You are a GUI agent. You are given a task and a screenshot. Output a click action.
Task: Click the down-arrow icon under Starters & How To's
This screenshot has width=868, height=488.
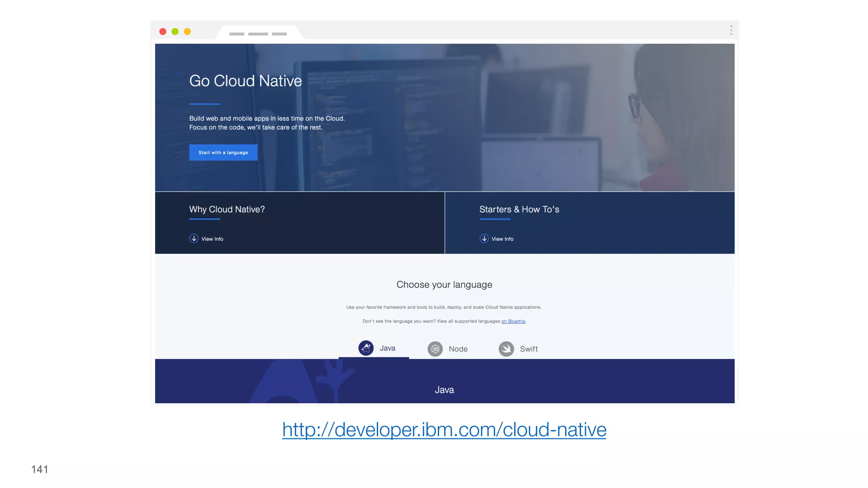click(x=484, y=238)
